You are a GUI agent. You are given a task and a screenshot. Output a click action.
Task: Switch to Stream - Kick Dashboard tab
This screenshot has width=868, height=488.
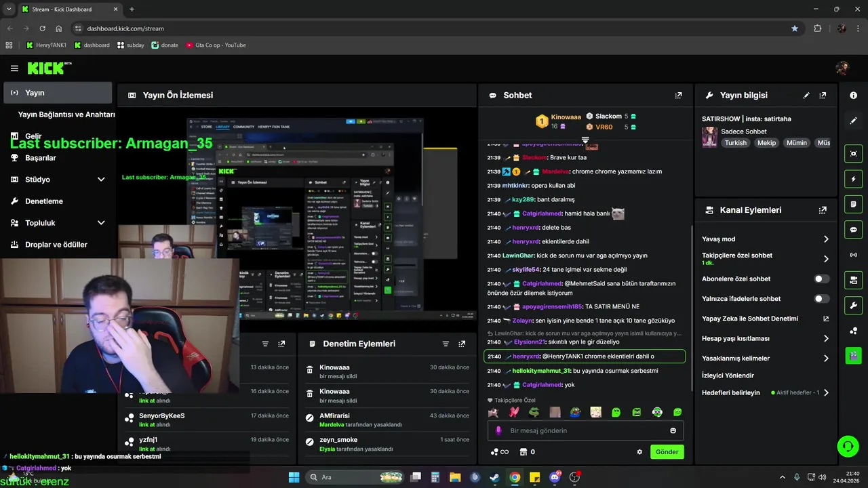tap(69, 9)
